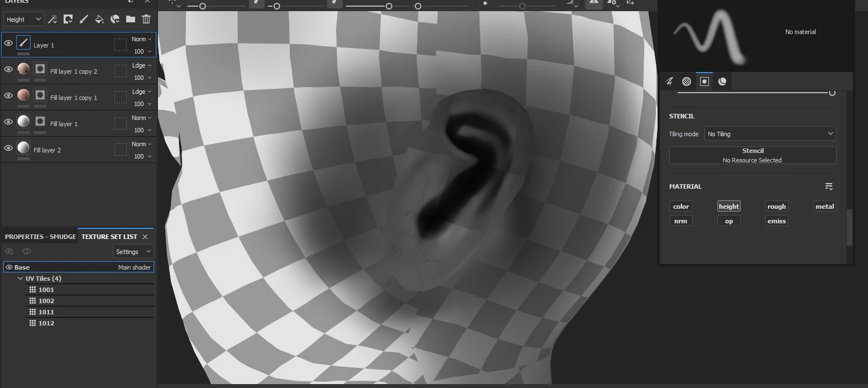Hide Fill layer 1 copy 2

coord(8,69)
